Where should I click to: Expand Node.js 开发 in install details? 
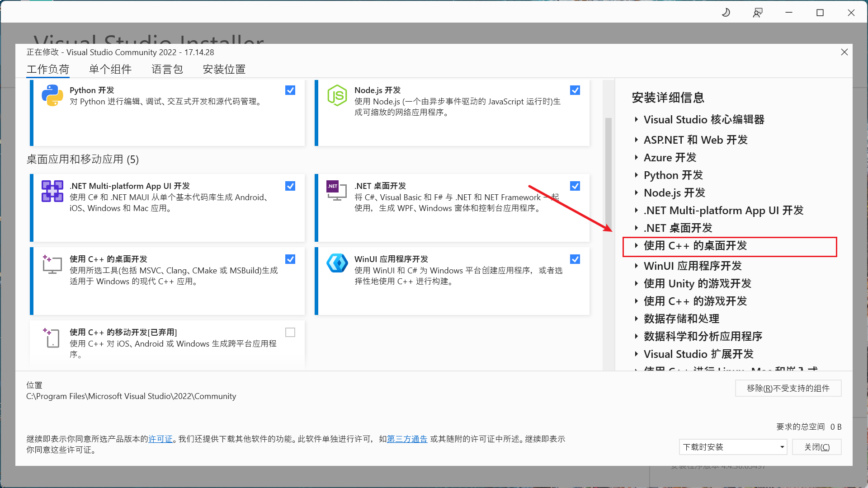pyautogui.click(x=636, y=193)
